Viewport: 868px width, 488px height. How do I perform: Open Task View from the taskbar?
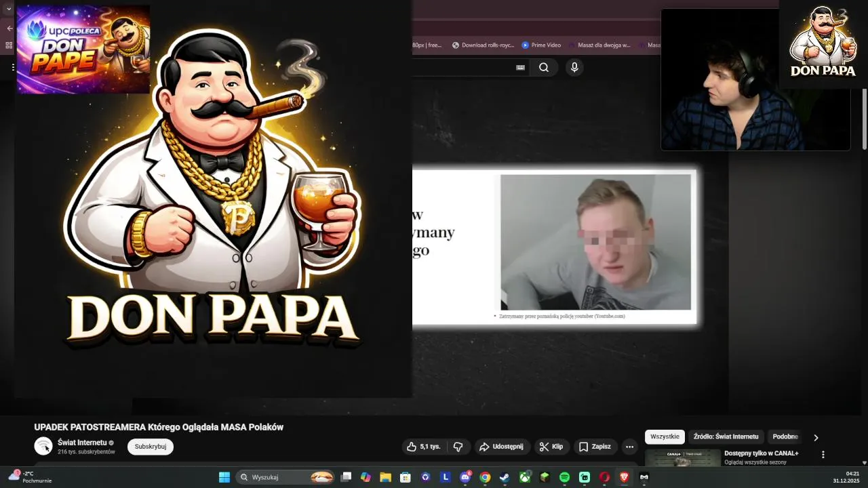(x=346, y=477)
